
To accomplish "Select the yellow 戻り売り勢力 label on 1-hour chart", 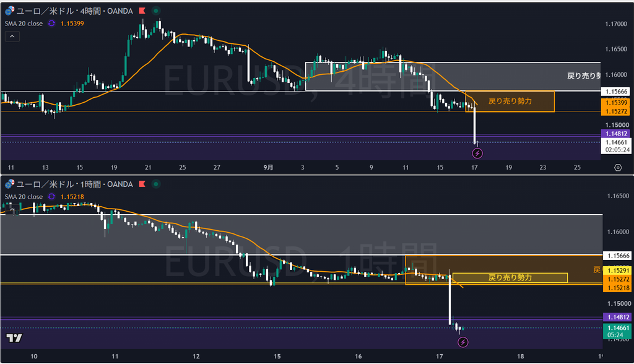I will (x=510, y=277).
